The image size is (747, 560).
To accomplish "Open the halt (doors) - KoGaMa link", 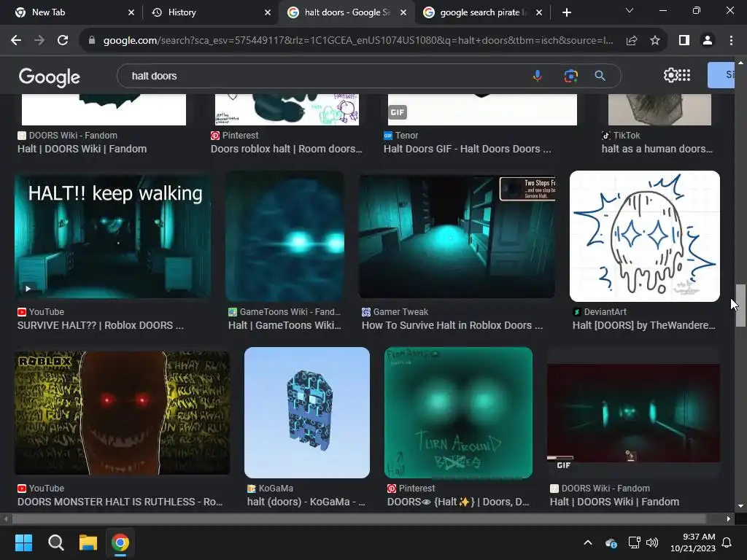I will point(306,502).
